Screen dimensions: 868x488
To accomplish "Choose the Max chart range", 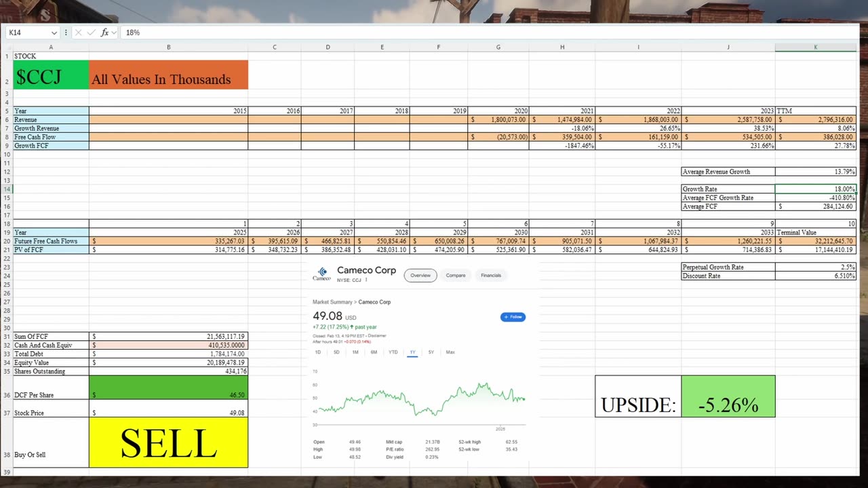I will click(450, 352).
